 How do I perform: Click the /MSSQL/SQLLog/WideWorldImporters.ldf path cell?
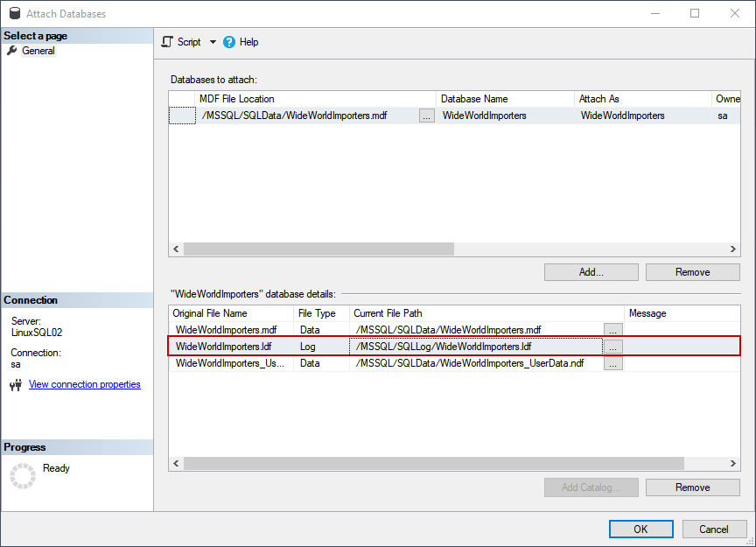click(476, 347)
